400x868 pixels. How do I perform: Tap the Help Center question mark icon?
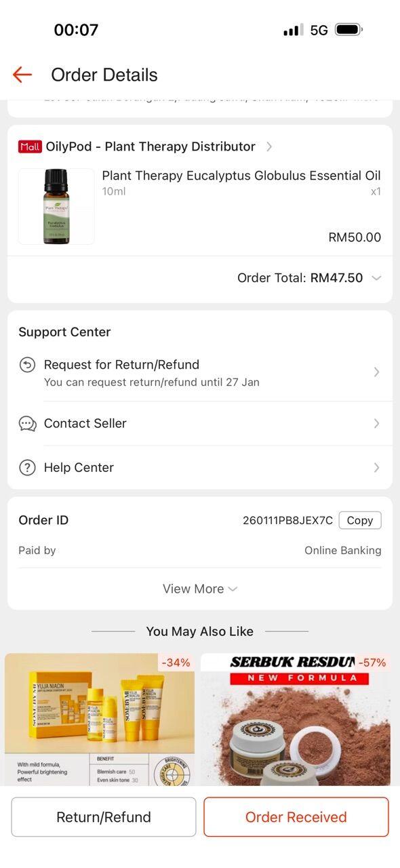coord(27,467)
